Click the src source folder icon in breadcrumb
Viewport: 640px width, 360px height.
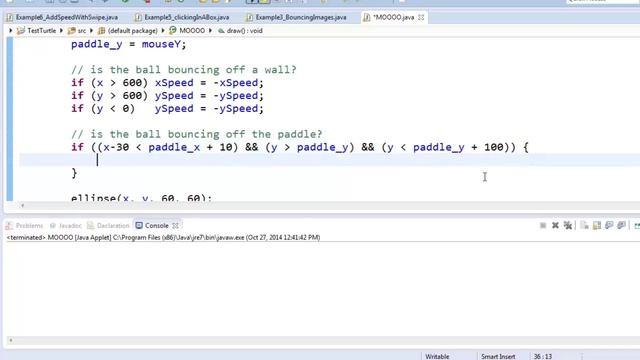(x=71, y=31)
